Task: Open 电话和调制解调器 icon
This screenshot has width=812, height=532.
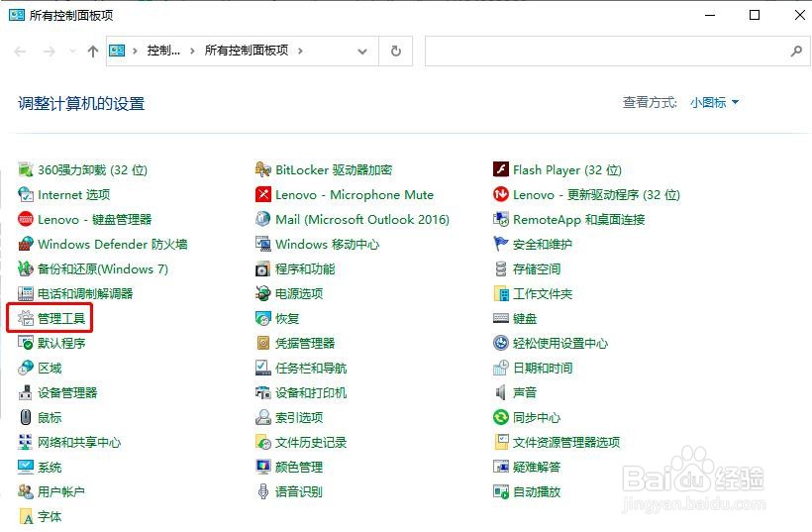Action: 26,293
